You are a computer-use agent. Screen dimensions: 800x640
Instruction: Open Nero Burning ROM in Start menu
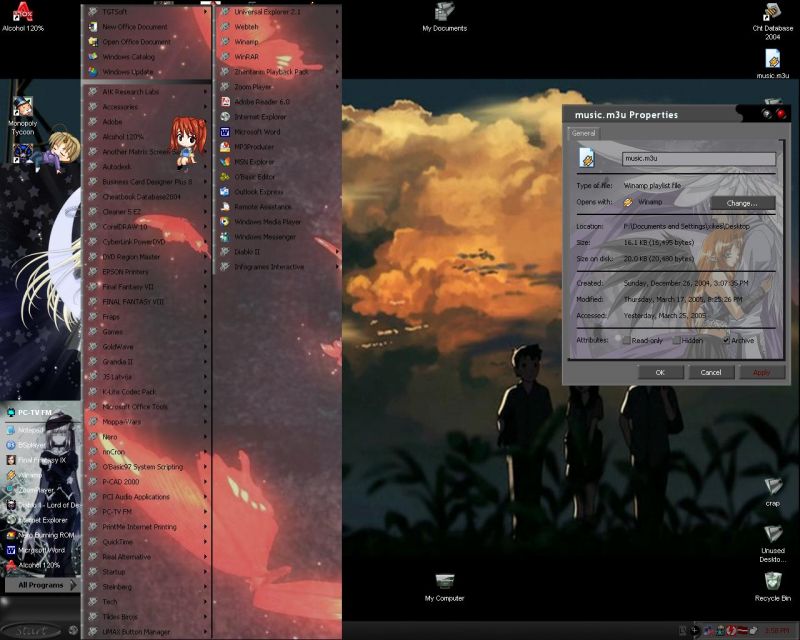(x=41, y=535)
